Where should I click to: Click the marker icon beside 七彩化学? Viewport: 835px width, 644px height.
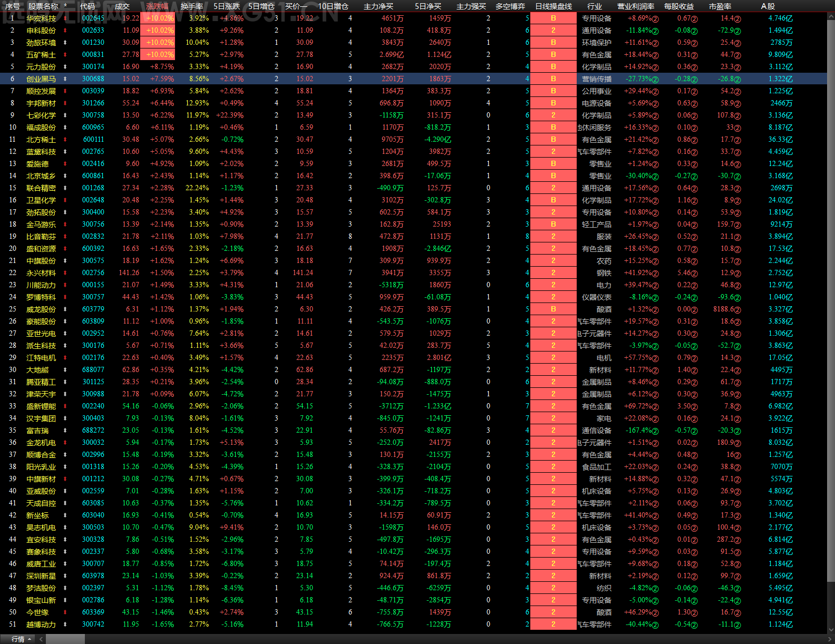65,115
